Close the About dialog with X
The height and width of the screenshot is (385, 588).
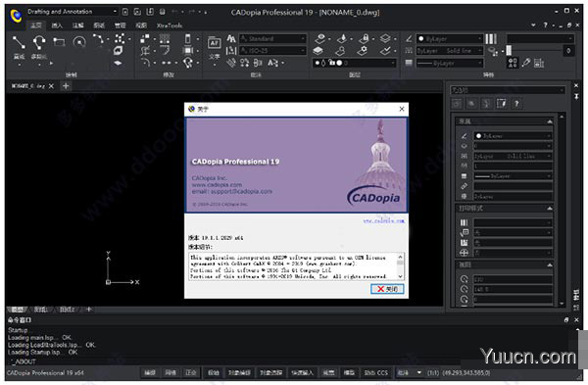[x=402, y=109]
